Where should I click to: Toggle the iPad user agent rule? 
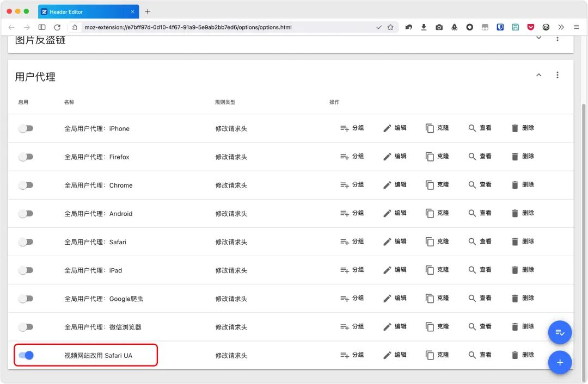click(x=26, y=270)
